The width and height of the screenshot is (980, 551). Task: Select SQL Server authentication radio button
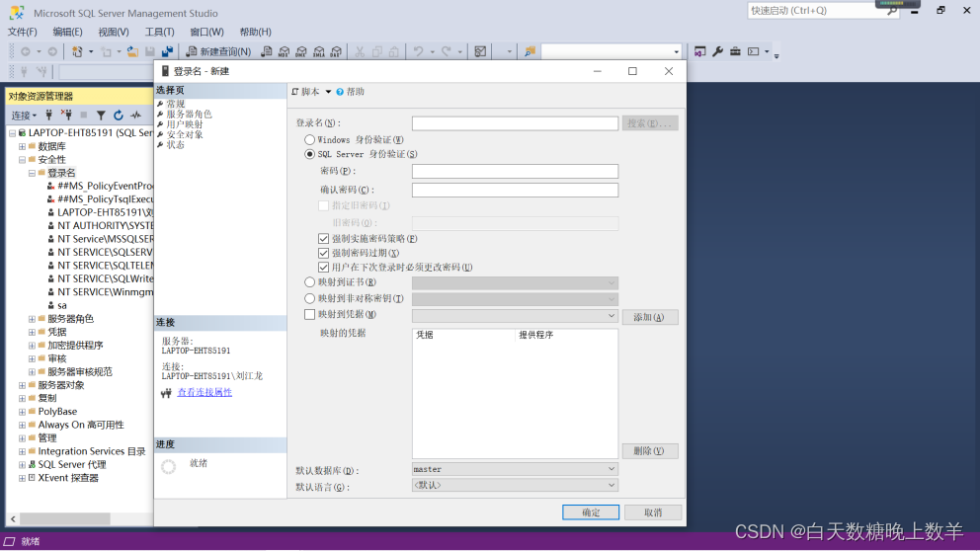tap(309, 154)
